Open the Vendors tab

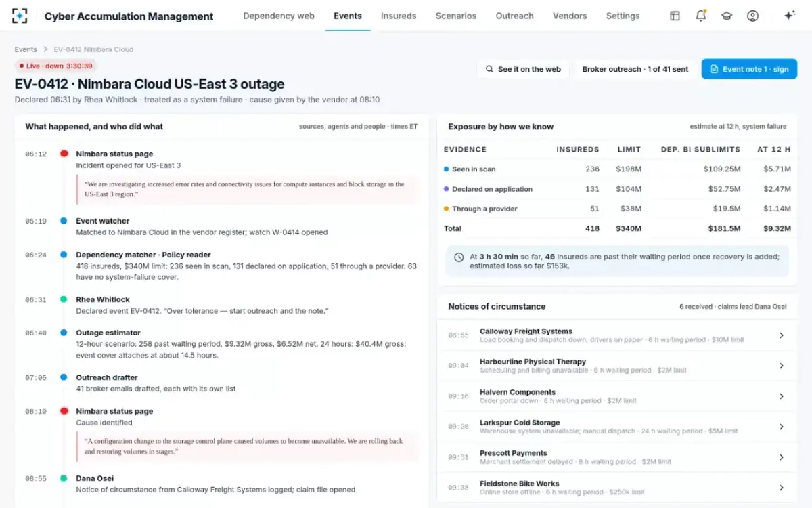point(570,16)
